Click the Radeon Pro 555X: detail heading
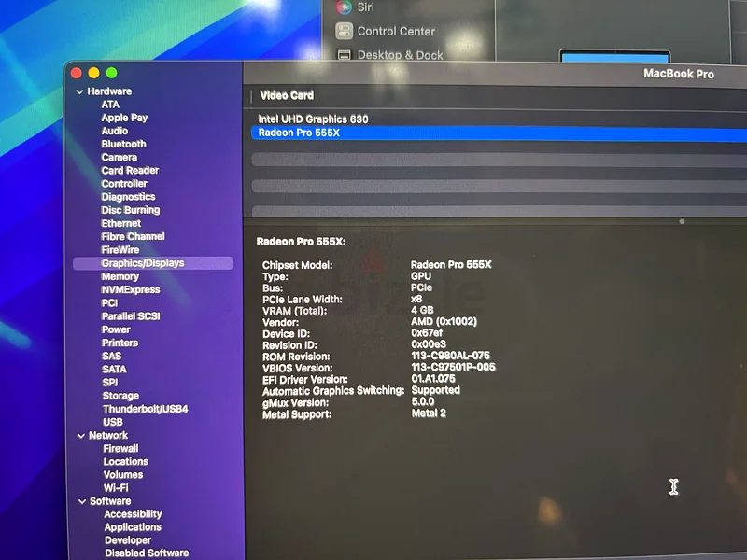747x560 pixels. tap(301, 242)
